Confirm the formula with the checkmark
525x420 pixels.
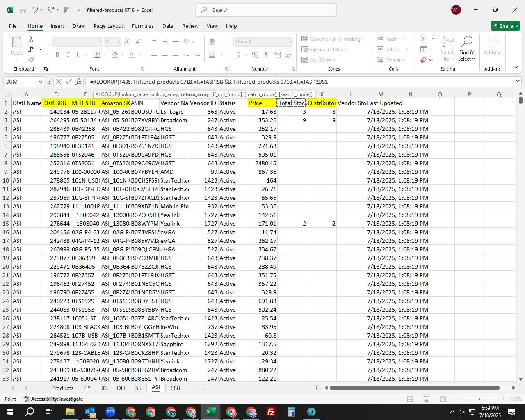point(68,82)
